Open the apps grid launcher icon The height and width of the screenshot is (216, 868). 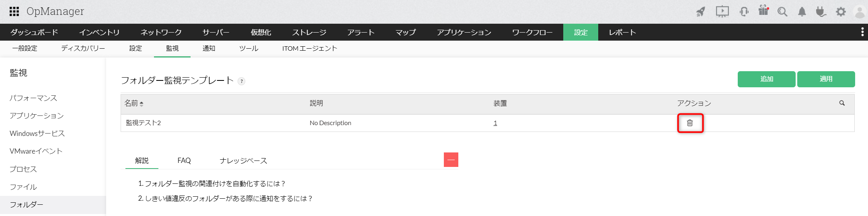(14, 11)
